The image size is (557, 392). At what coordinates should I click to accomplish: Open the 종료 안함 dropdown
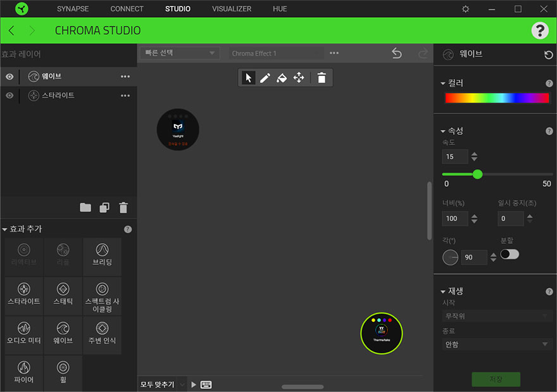coord(497,344)
